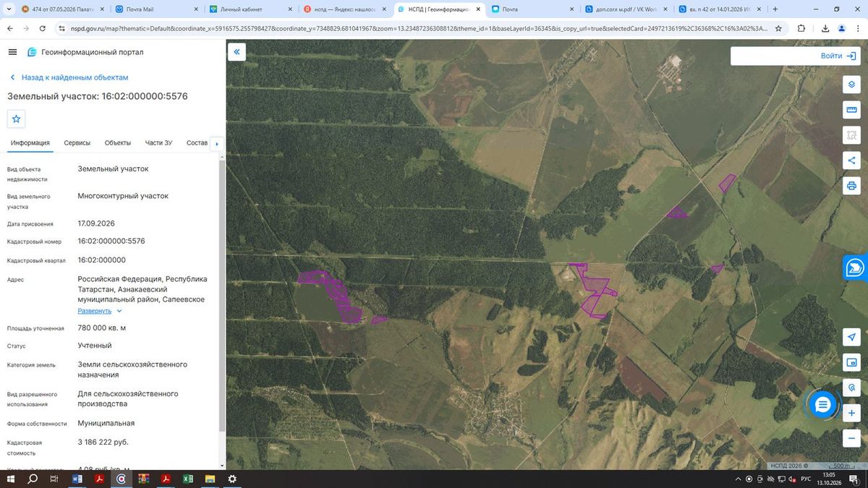Open the browser extensions menu

801,28
